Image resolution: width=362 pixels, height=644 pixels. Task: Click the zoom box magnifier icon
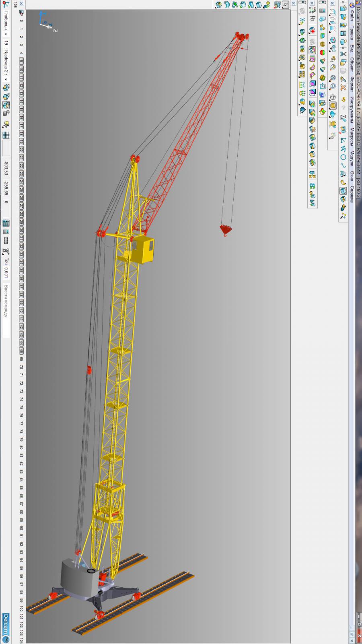tap(333, 86)
